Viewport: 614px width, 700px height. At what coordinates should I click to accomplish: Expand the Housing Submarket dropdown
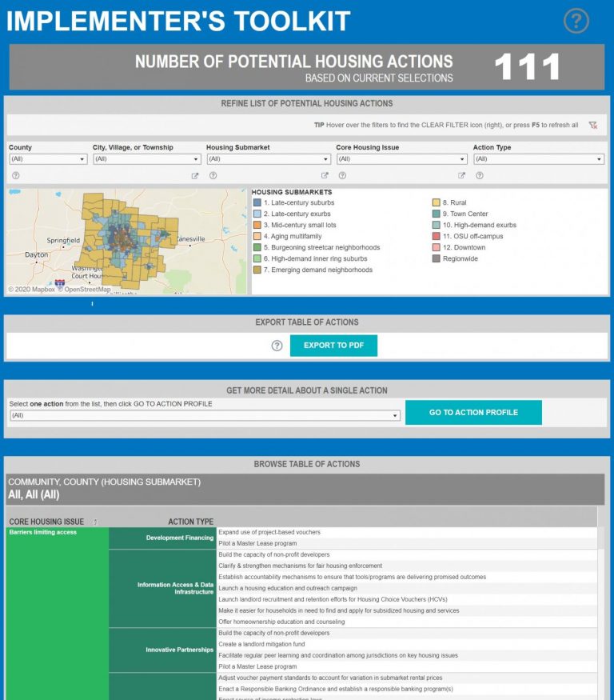(x=268, y=159)
